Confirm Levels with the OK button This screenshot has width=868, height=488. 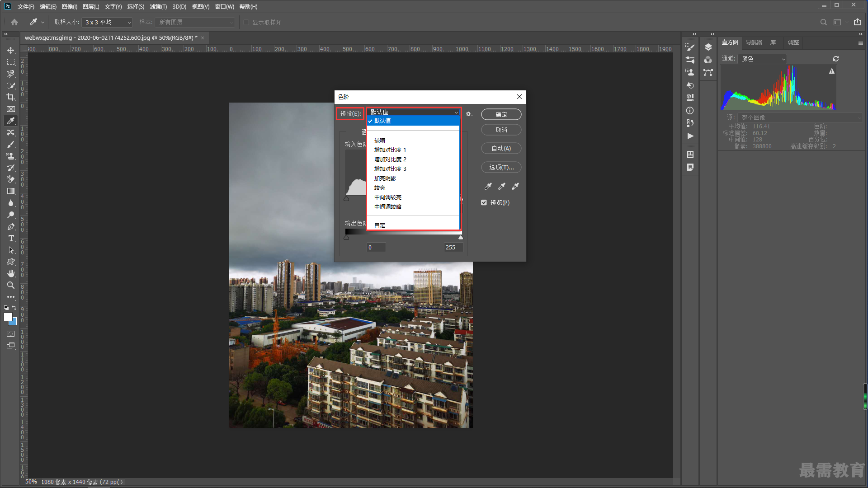pos(501,114)
